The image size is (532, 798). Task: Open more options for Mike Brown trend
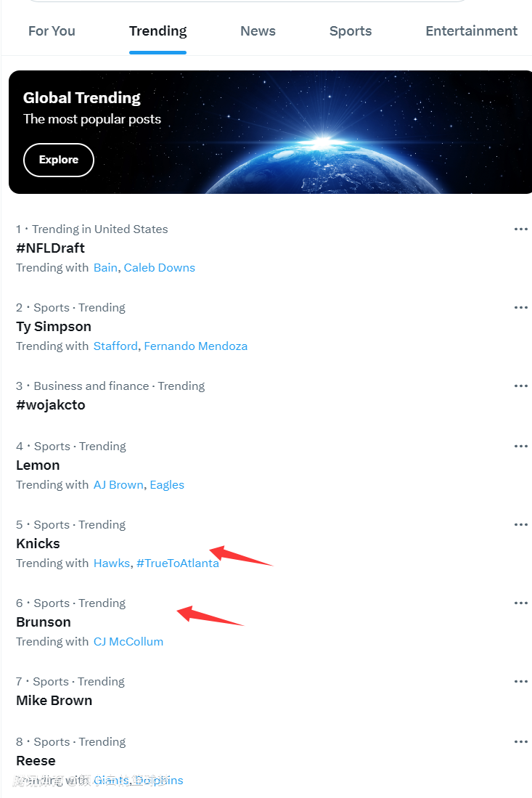pyautogui.click(x=520, y=682)
